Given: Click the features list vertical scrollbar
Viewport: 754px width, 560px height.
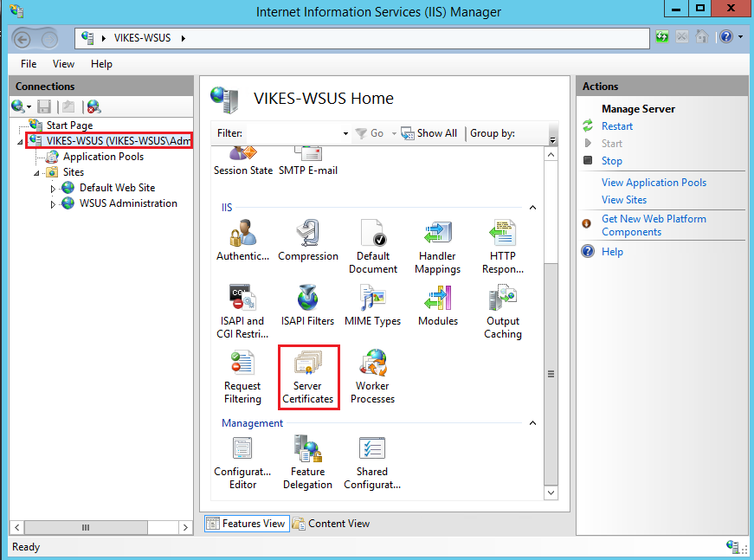Looking at the screenshot, I should pyautogui.click(x=551, y=374).
